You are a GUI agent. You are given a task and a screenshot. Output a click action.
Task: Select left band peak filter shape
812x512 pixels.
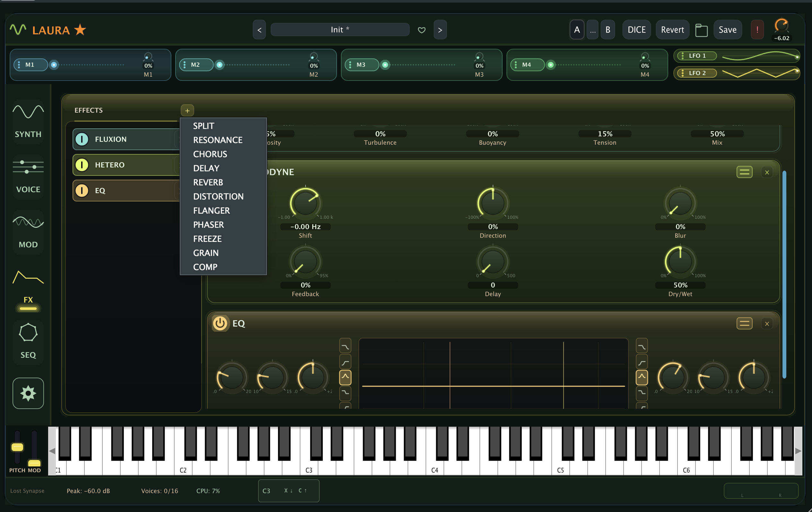click(x=345, y=377)
